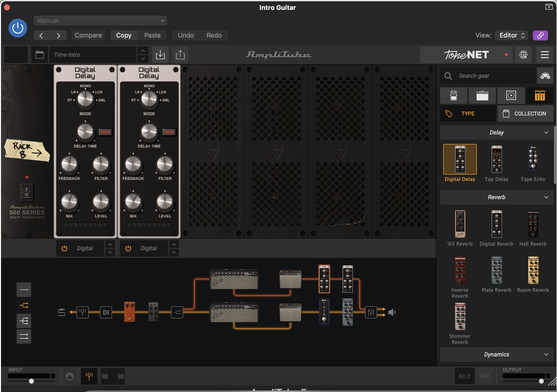The height and width of the screenshot is (392, 557).
Task: Click the Redo button
Action: (x=214, y=36)
